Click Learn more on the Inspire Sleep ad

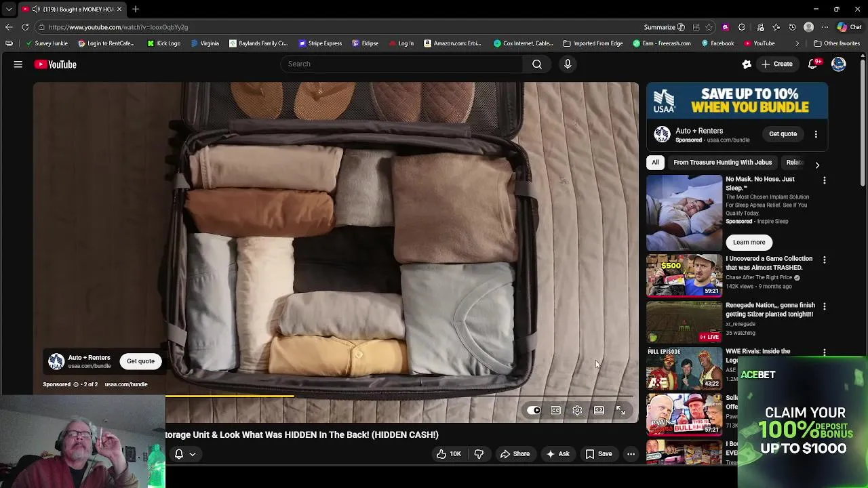pos(749,242)
